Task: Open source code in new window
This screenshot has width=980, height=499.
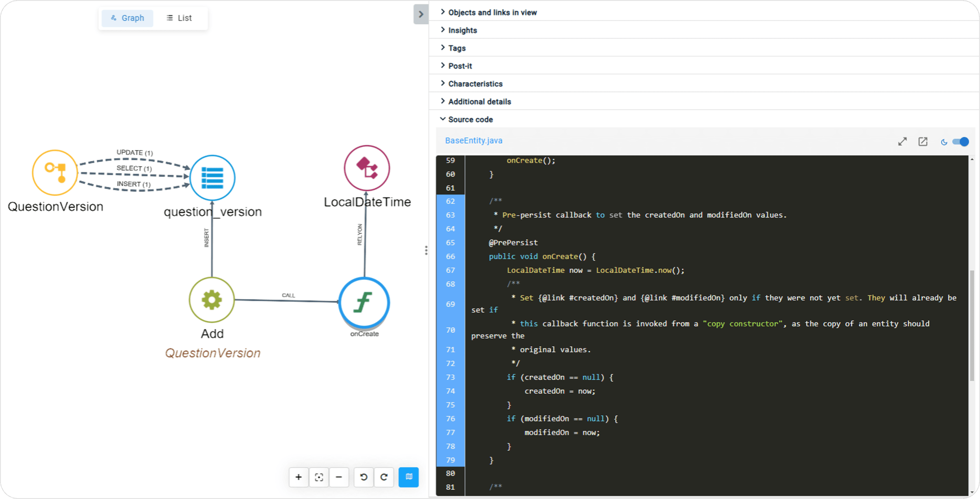Action: click(923, 142)
